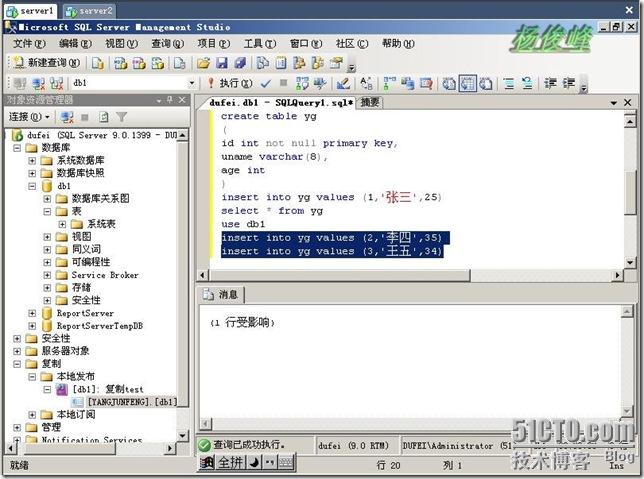Screen dimensions: 644x479
Task: Open the Connect (连接) dropdown
Action: (29, 117)
